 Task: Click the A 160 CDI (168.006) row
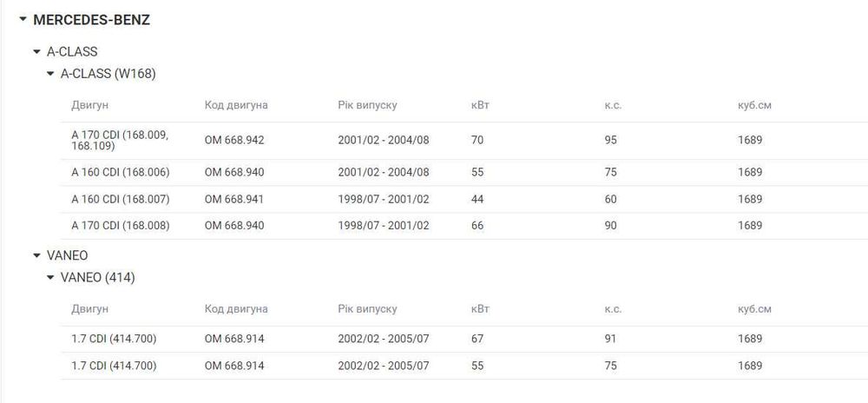coord(464,172)
